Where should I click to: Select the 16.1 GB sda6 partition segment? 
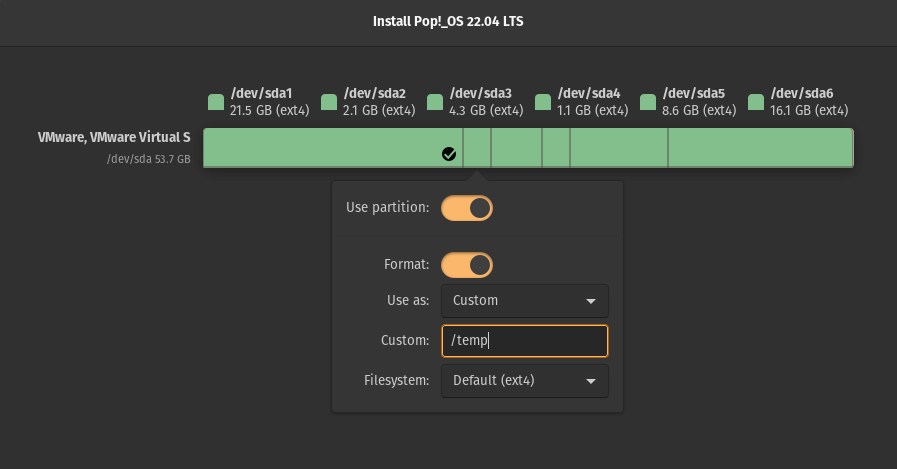tap(761, 148)
